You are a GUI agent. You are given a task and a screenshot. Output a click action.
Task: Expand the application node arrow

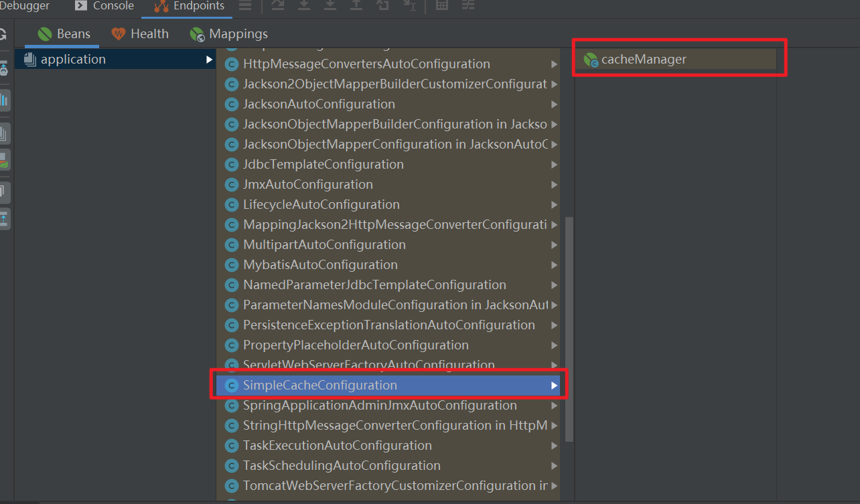tap(209, 60)
